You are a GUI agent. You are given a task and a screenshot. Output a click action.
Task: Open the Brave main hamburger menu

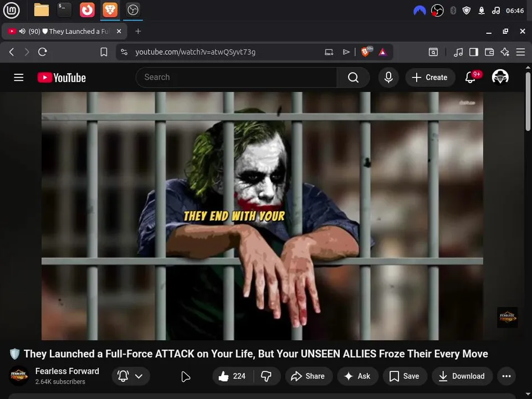click(520, 52)
